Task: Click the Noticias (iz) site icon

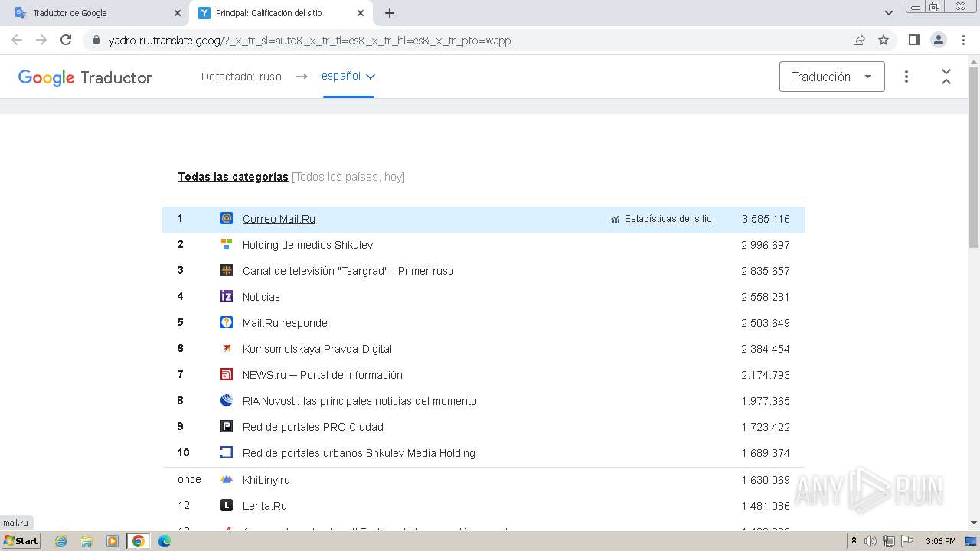Action: (x=227, y=296)
